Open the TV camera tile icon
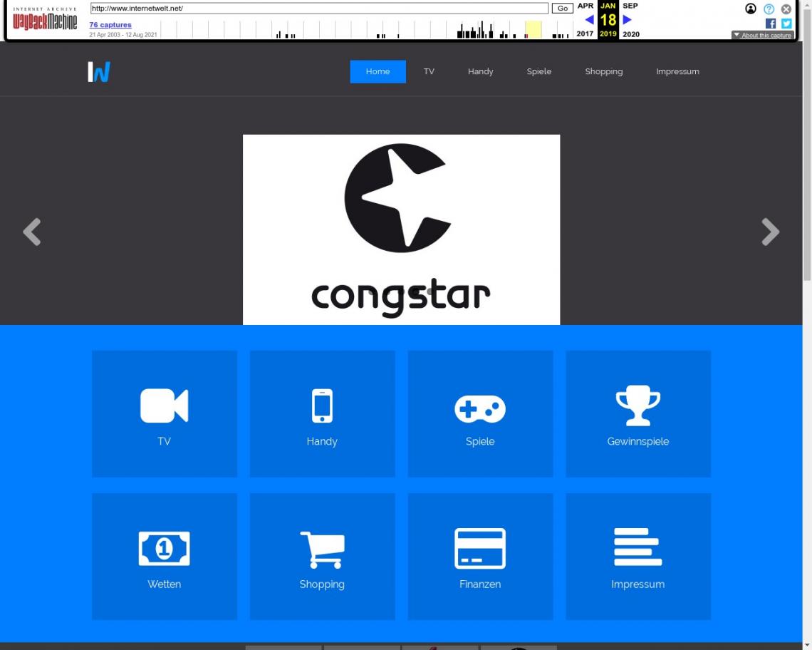 pos(164,406)
